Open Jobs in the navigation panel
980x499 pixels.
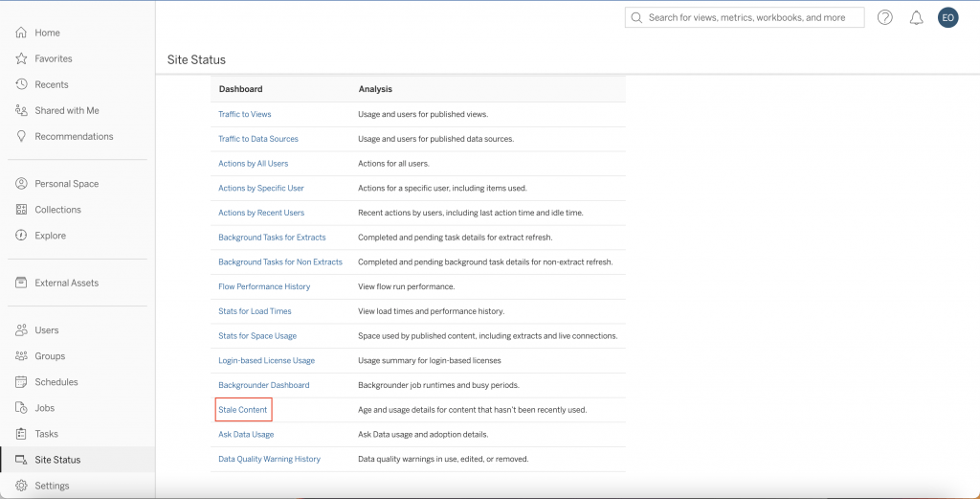coord(45,408)
